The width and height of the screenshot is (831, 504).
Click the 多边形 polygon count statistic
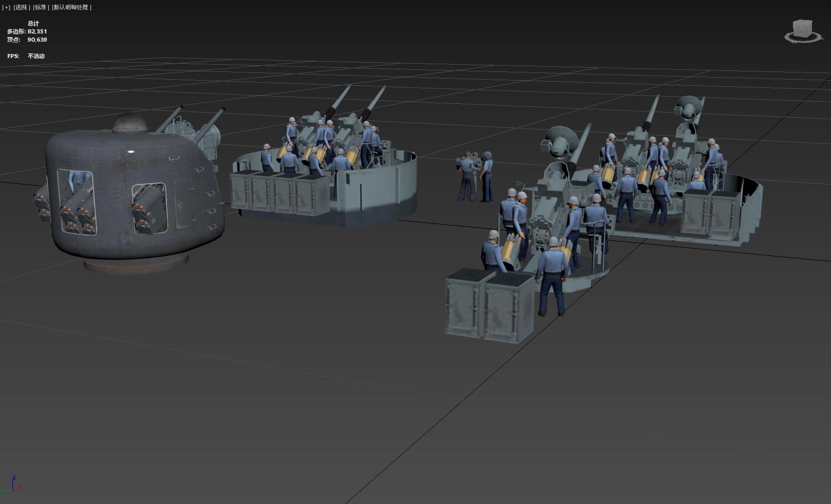coord(27,31)
